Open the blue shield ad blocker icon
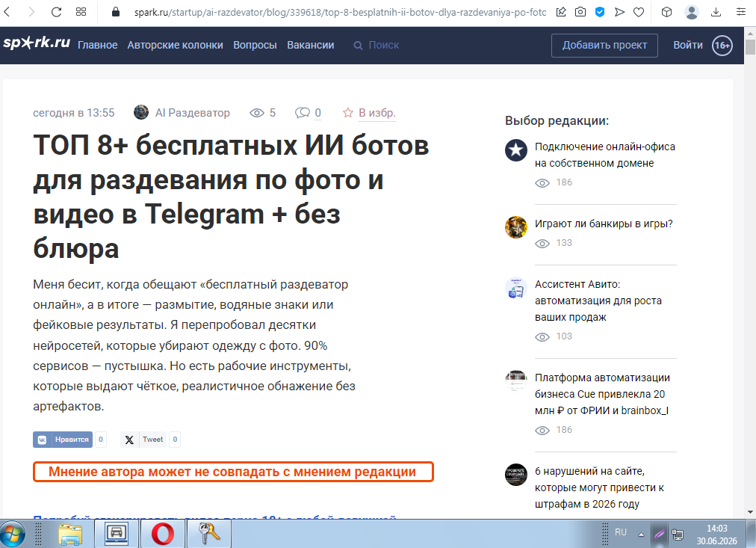Viewport: 756px width, 548px height. [x=600, y=12]
